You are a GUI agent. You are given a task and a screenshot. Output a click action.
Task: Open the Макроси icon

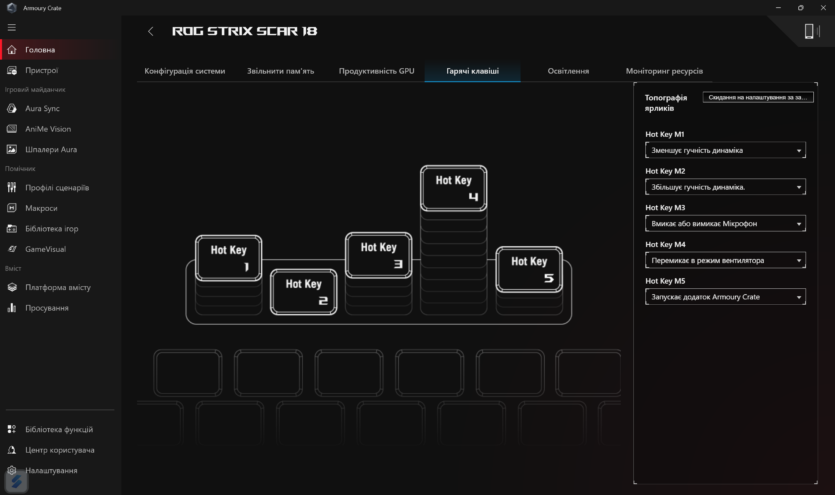click(x=12, y=208)
